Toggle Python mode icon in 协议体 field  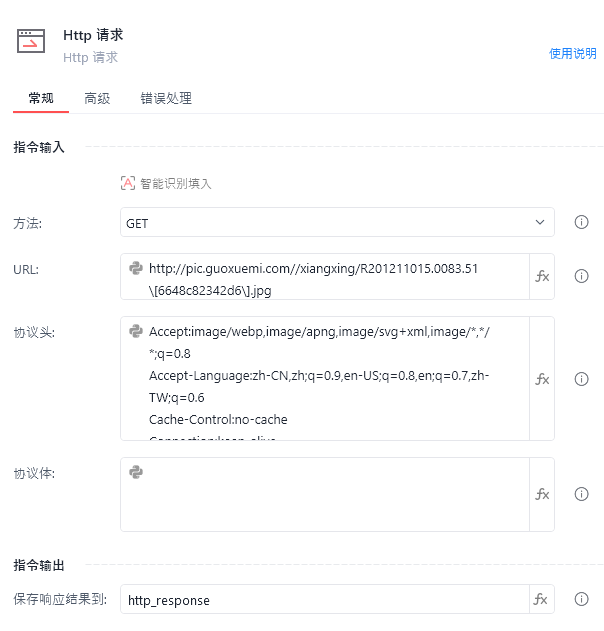(x=136, y=472)
